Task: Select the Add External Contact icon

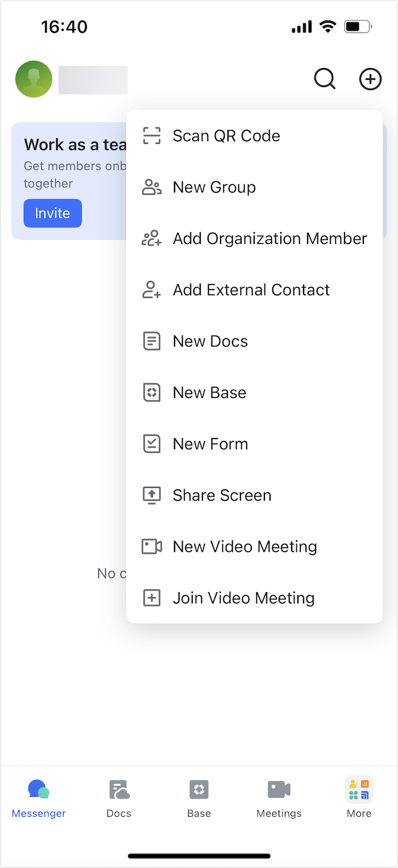Action: click(x=151, y=290)
